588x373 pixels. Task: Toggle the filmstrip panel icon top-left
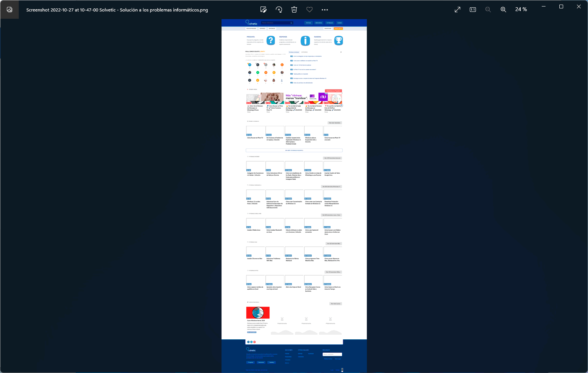10,9
